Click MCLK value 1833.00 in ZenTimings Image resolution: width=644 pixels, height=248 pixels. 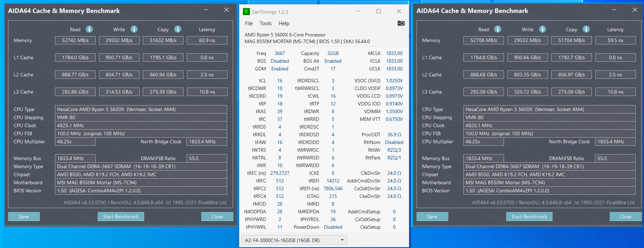[x=394, y=53]
